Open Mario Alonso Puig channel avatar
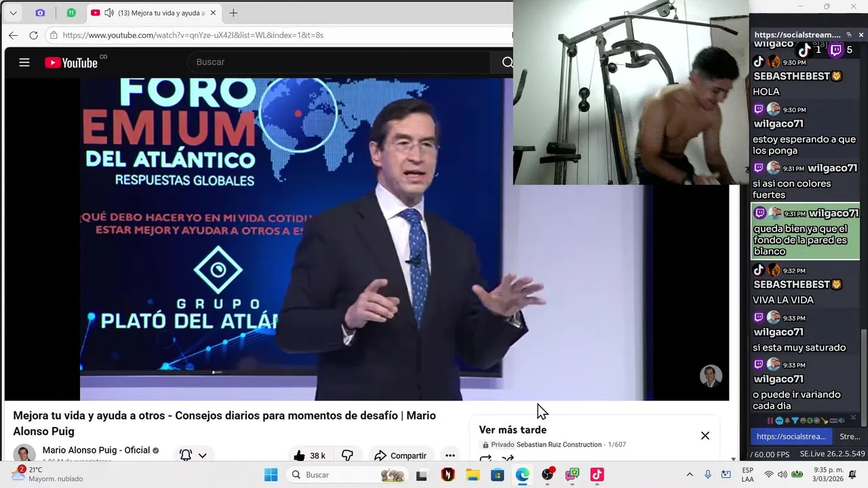Screen dimensions: 868x488 pos(24,454)
